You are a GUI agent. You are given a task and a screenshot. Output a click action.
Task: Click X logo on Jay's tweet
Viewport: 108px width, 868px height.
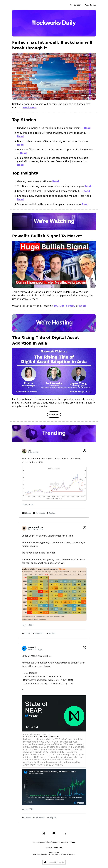tap(84, 450)
